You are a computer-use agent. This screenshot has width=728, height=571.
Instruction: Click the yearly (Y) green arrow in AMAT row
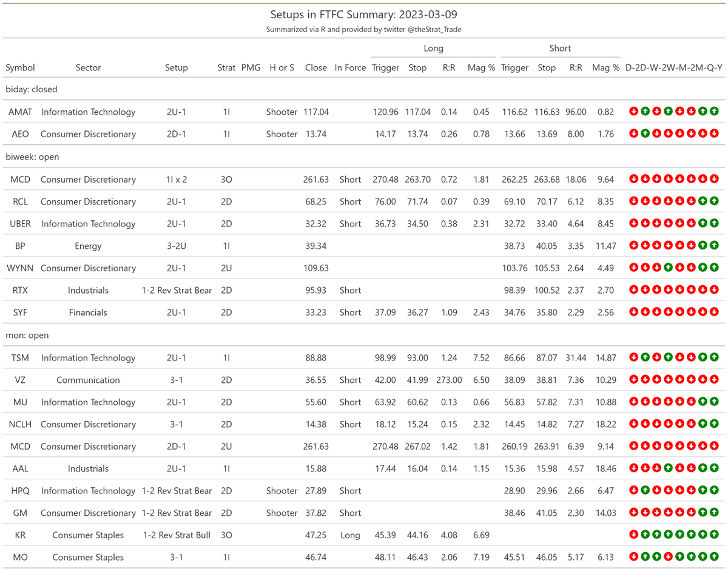click(x=714, y=111)
